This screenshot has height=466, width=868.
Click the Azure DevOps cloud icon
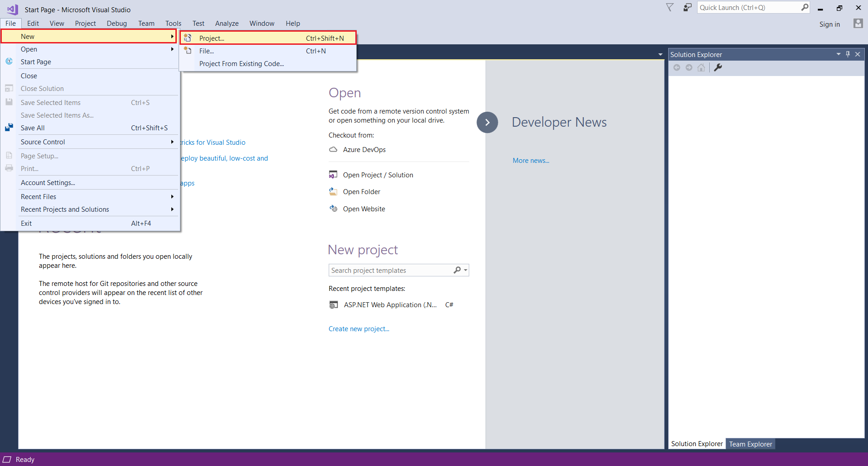(x=333, y=149)
